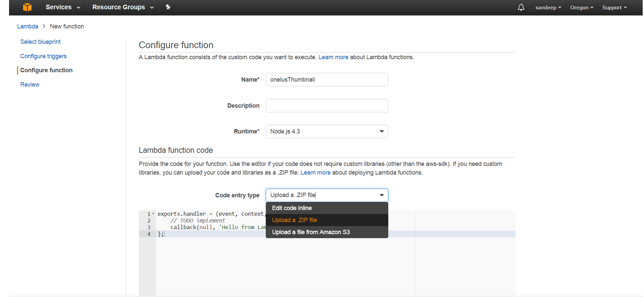Collapse code fold arrow on line 1
The height and width of the screenshot is (297, 644).
[x=153, y=214]
